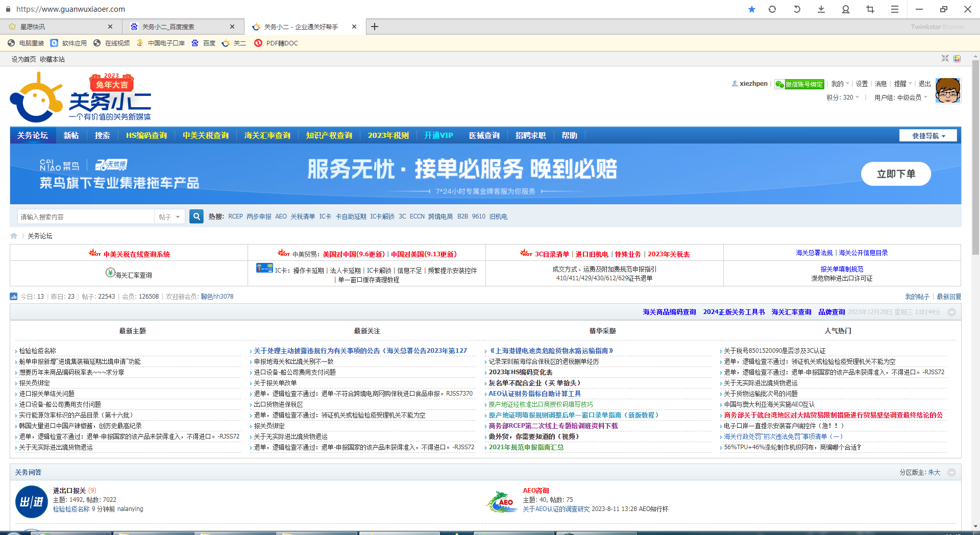Click the 关务小二 site logo

(81, 97)
